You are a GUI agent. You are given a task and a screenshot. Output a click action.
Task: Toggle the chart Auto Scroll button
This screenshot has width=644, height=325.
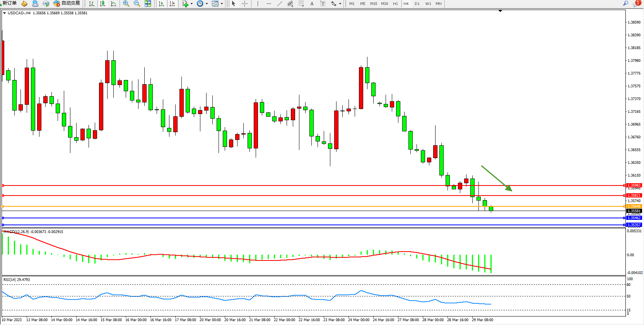click(161, 3)
